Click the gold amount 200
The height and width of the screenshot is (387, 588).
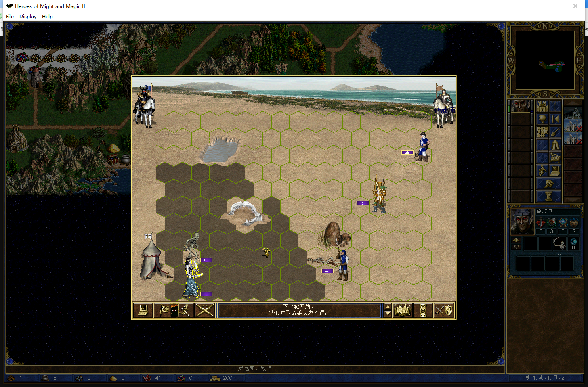point(228,378)
